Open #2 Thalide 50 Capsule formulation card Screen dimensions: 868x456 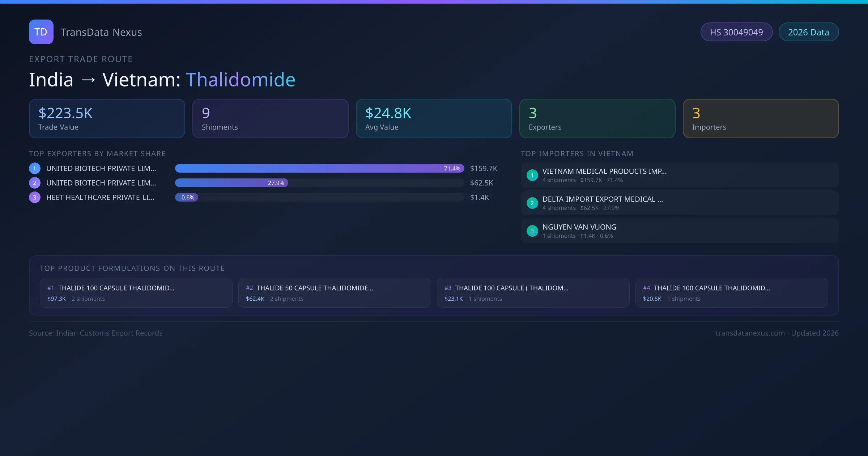click(335, 293)
